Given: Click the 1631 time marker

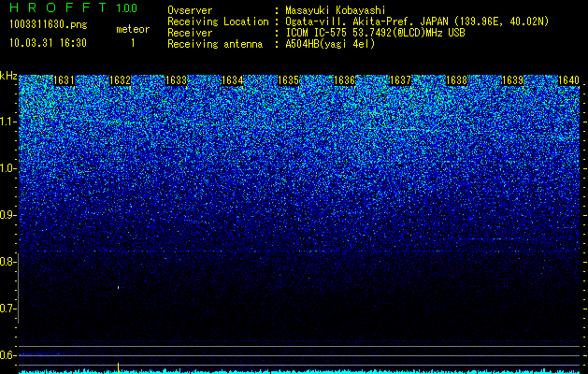Looking at the screenshot, I should (x=64, y=80).
